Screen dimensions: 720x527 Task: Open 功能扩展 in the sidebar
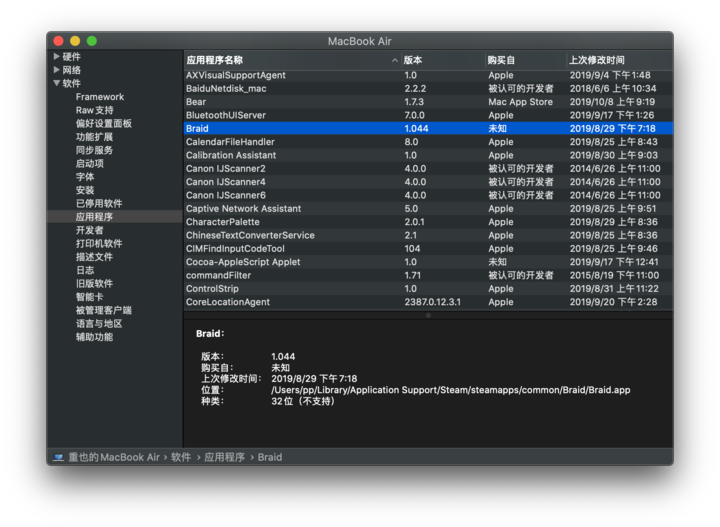click(x=94, y=137)
